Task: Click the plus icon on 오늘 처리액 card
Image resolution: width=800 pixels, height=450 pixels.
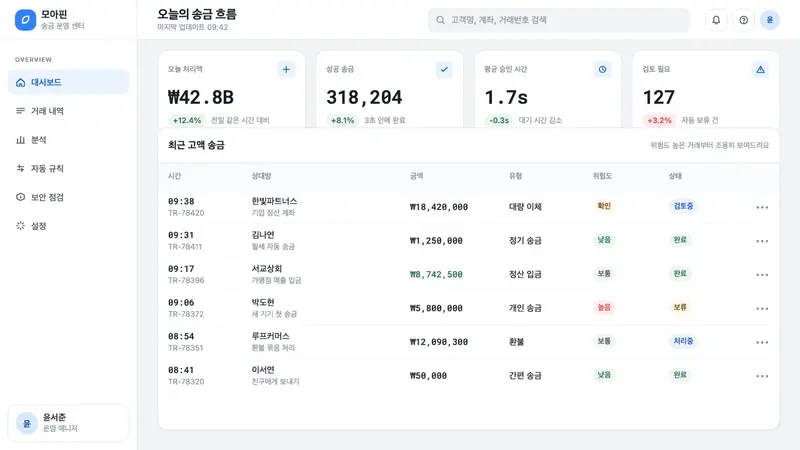Action: pos(286,69)
